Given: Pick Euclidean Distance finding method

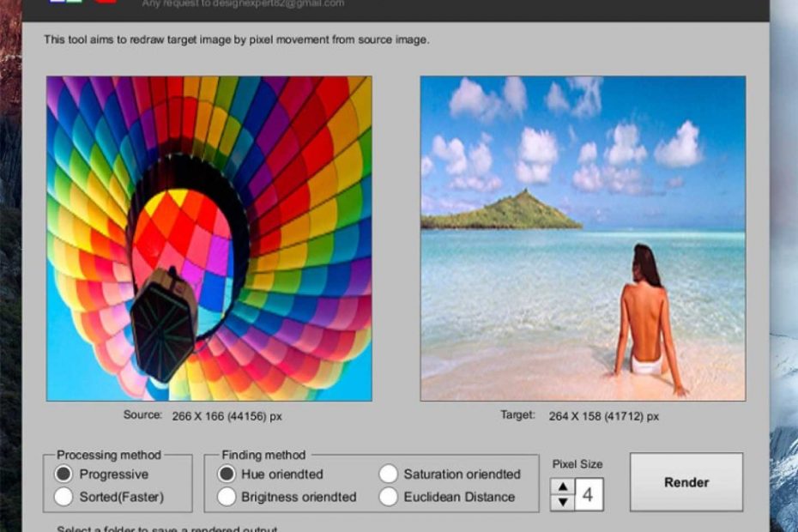Looking at the screenshot, I should 389,497.
